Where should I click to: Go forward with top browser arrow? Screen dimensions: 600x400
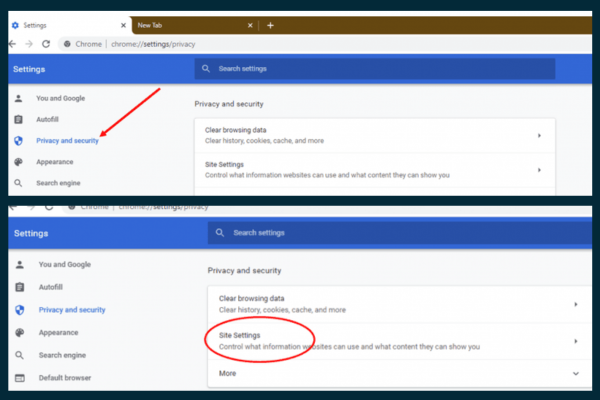pyautogui.click(x=29, y=44)
